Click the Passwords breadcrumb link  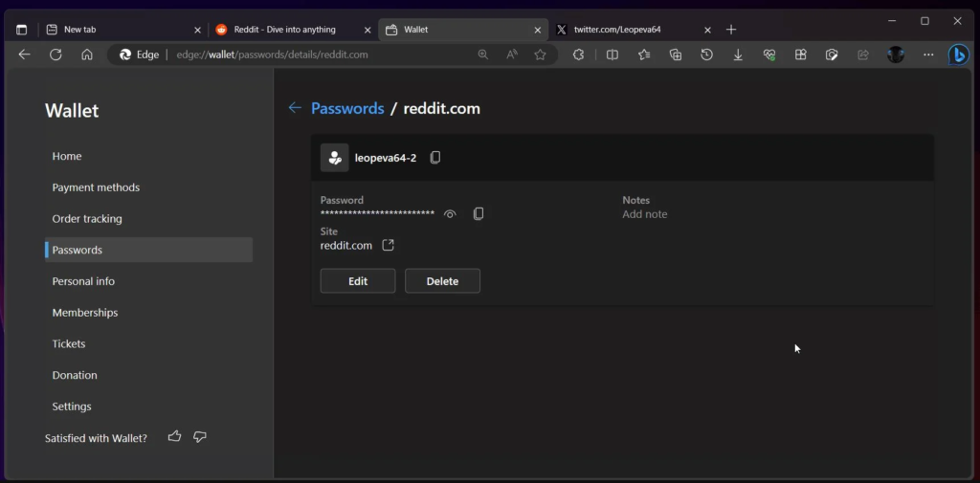(x=347, y=108)
